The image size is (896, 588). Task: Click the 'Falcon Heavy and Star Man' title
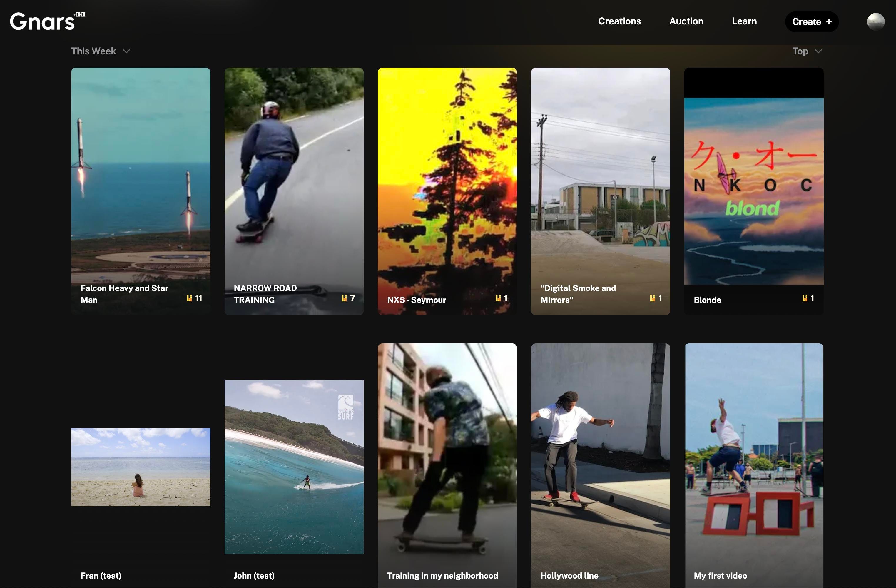click(x=124, y=294)
